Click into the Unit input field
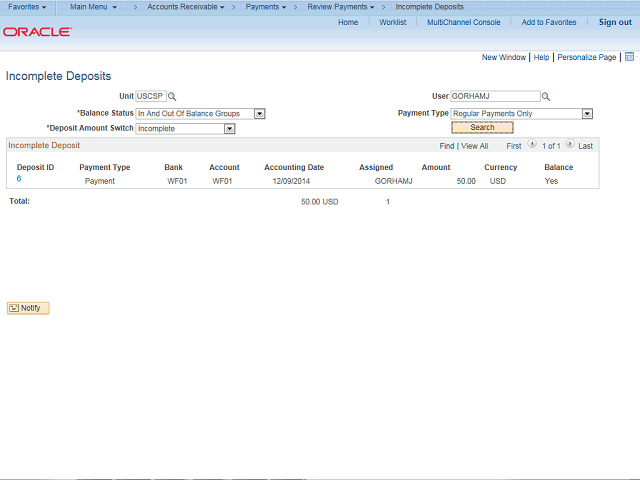This screenshot has height=480, width=640. click(x=151, y=96)
